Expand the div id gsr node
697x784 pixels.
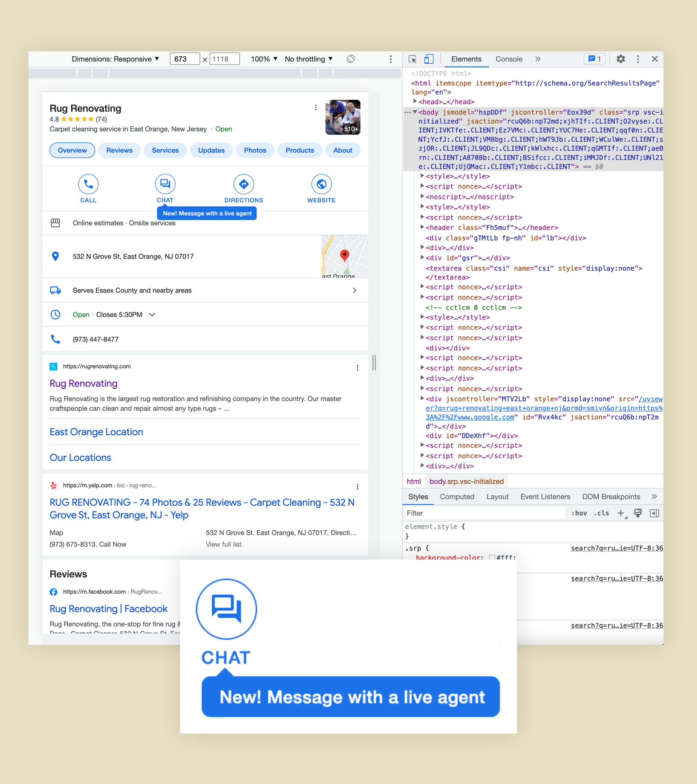click(422, 257)
